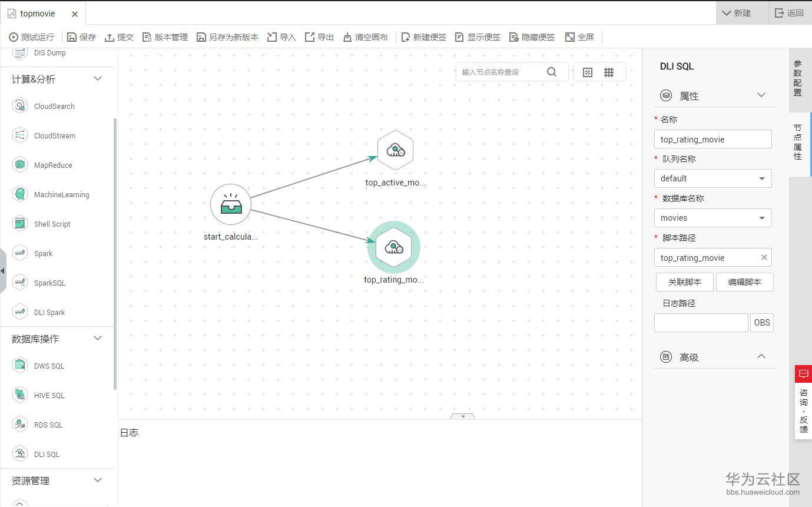This screenshot has height=507, width=812.
Task: Open the 队列名称 default dropdown
Action: click(712, 178)
